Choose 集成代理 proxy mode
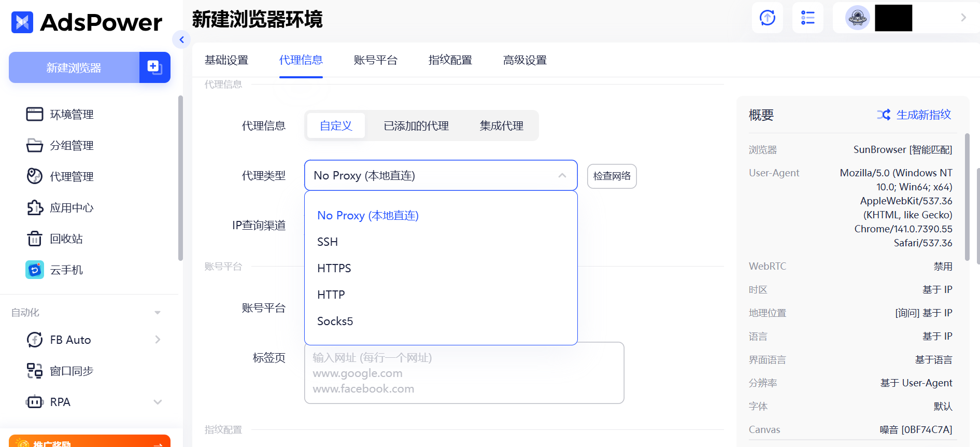 coord(502,125)
